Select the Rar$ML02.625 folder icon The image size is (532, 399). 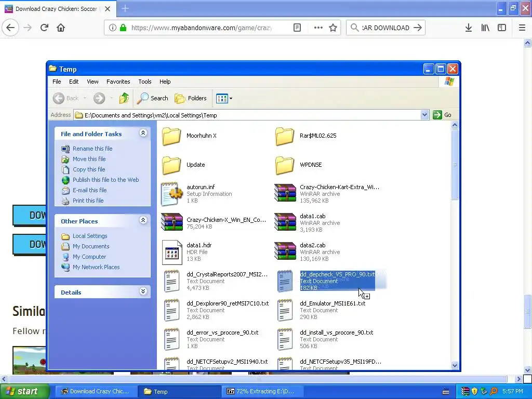(x=285, y=136)
